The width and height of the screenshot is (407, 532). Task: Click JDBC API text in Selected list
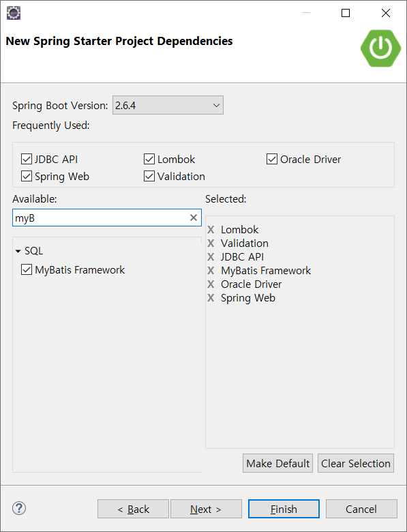pos(242,257)
